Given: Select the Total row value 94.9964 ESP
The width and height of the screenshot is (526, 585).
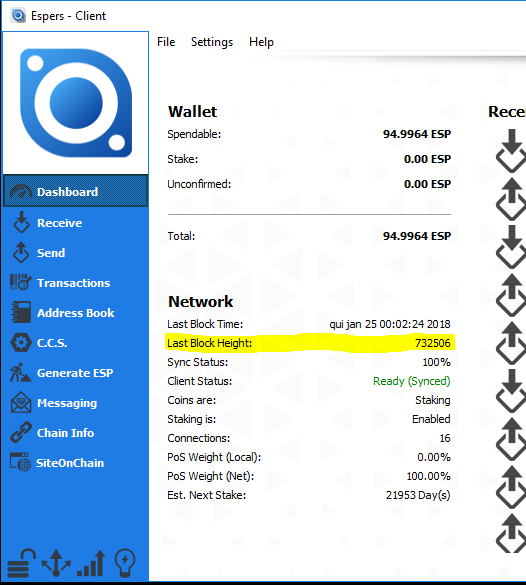Looking at the screenshot, I should click(x=417, y=236).
